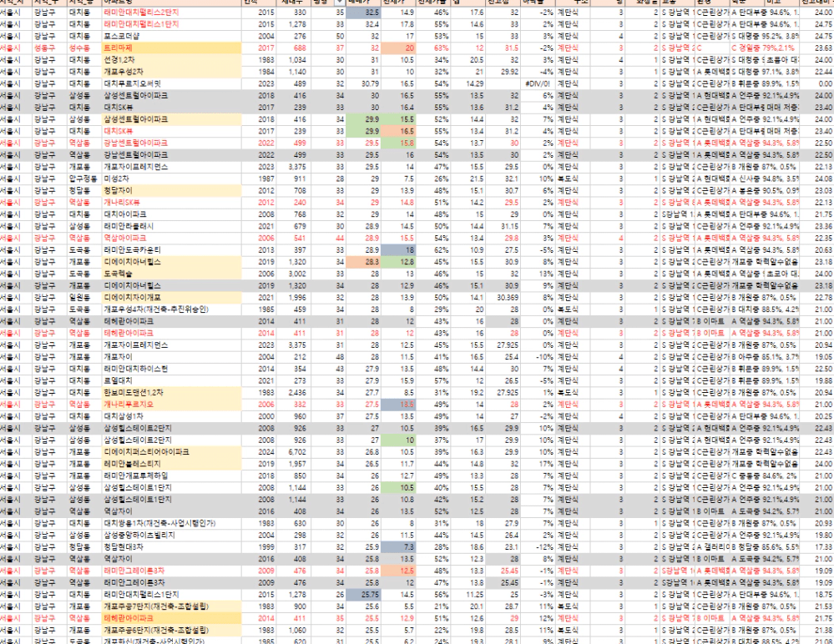Click the 한보미도맨션1,2차 cell
The height and width of the screenshot is (644, 834).
[x=172, y=393]
